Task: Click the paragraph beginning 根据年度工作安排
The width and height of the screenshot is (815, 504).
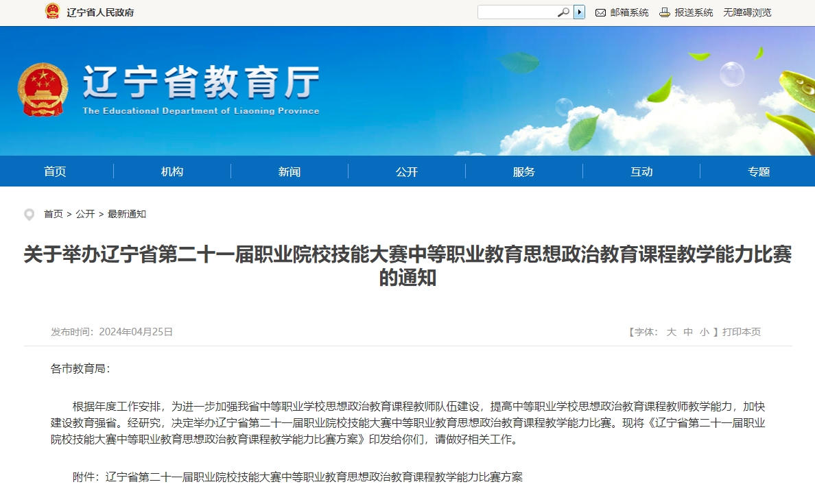Action: 407,422
